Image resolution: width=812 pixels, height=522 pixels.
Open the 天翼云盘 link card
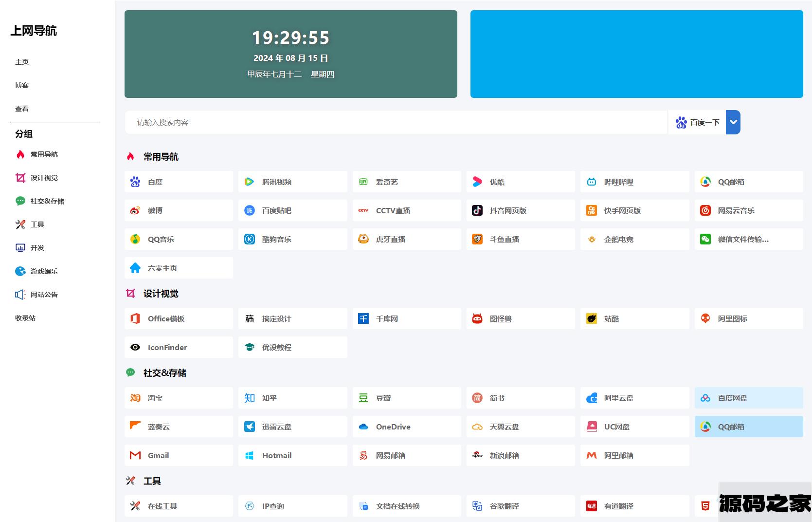click(521, 427)
